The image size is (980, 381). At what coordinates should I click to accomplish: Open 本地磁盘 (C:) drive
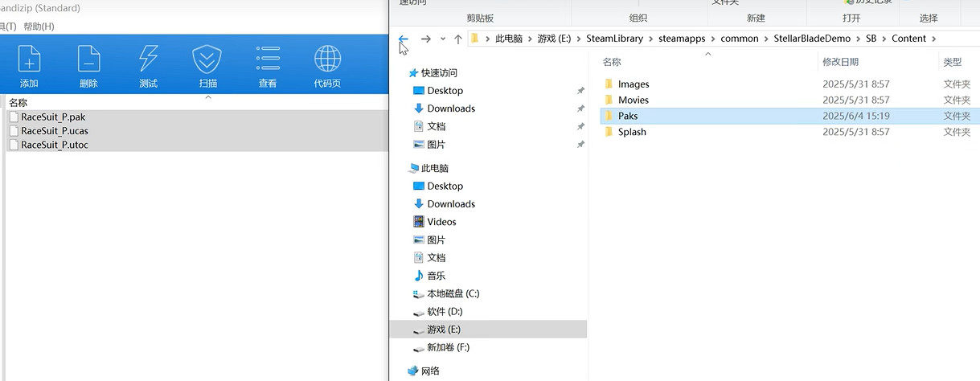[453, 294]
